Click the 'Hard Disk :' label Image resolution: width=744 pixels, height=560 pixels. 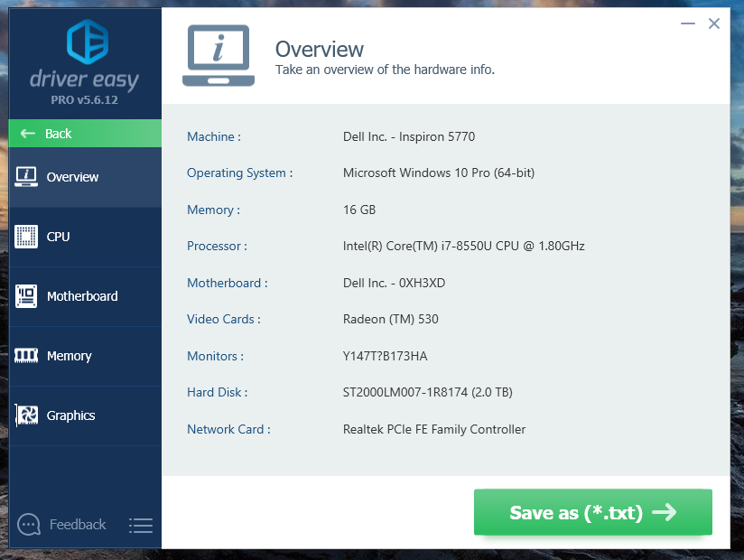[218, 392]
